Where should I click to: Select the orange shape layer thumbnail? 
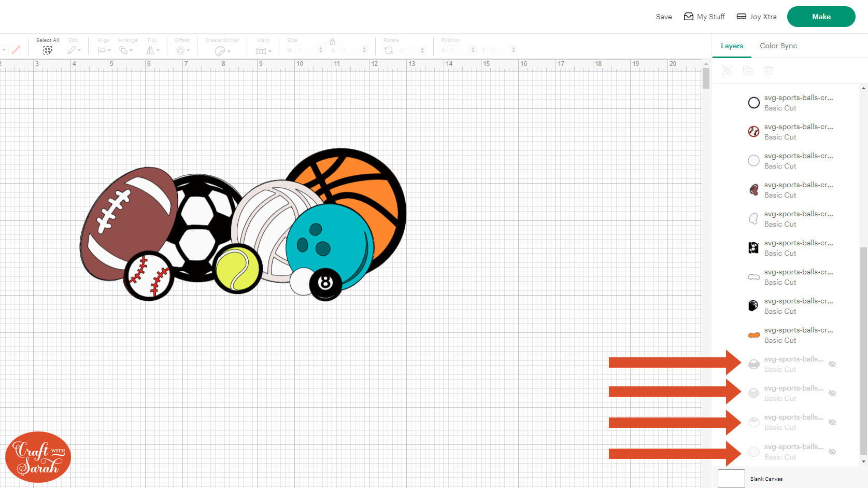754,335
